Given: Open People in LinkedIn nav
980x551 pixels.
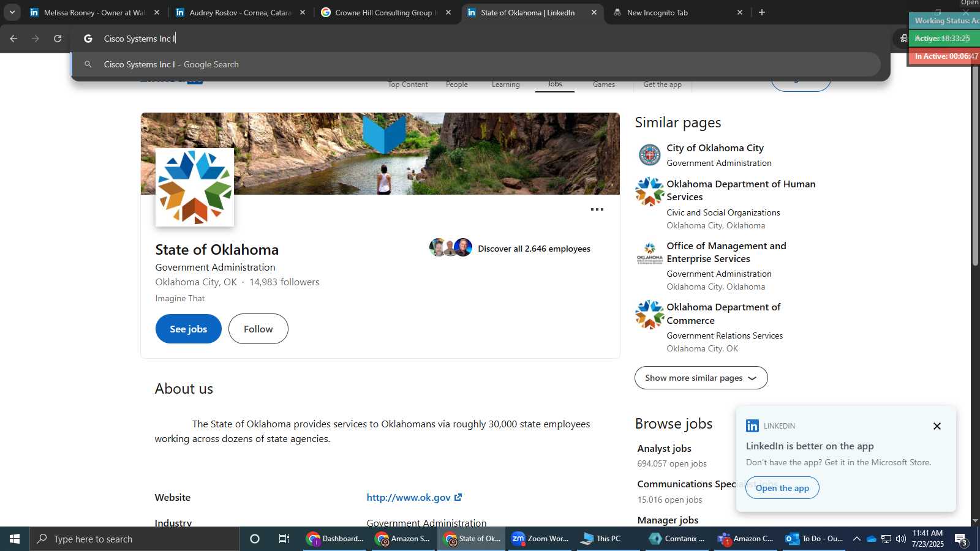Looking at the screenshot, I should point(457,84).
